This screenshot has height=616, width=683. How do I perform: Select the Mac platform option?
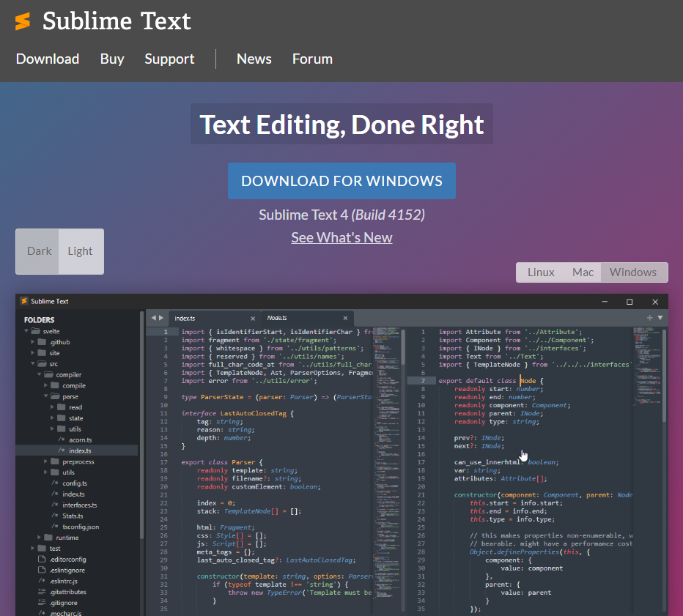(583, 272)
